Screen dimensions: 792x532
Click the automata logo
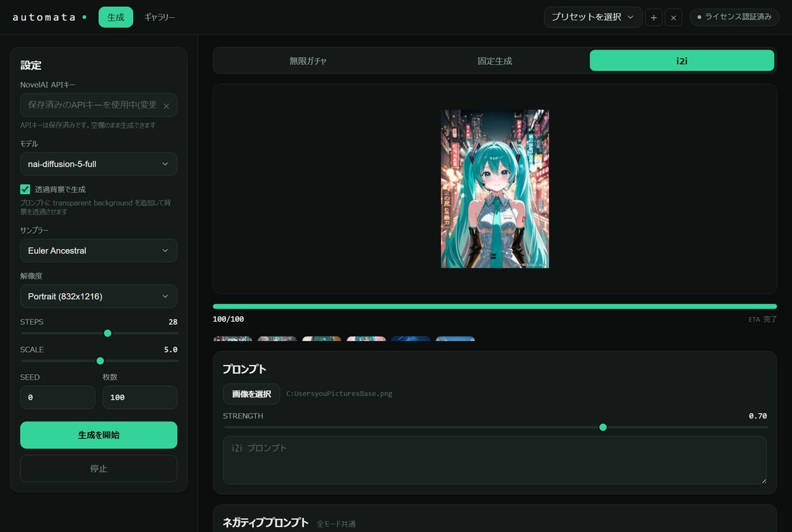tap(44, 17)
